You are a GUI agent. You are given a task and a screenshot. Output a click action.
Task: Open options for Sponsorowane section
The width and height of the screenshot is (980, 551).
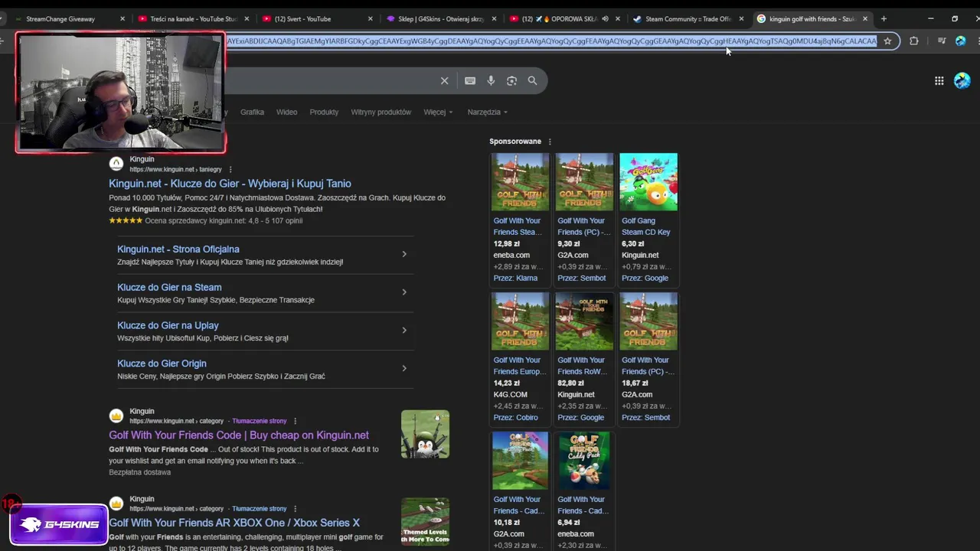pos(550,142)
